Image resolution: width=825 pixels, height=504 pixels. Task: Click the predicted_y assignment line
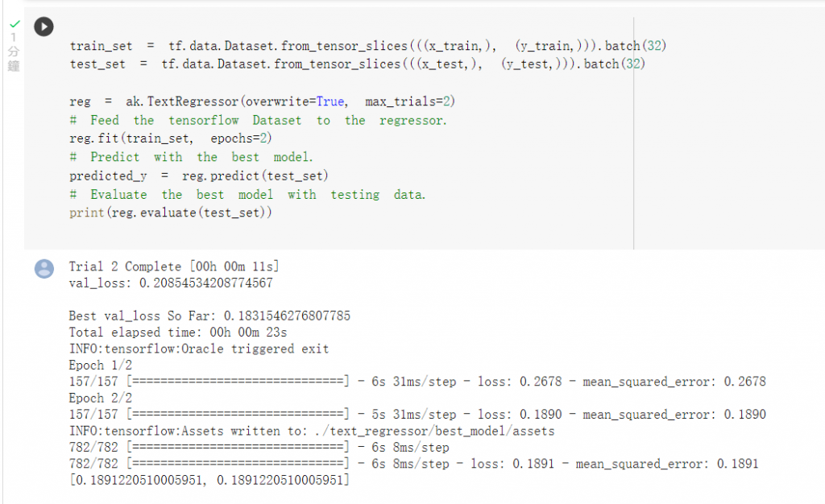coord(198,176)
